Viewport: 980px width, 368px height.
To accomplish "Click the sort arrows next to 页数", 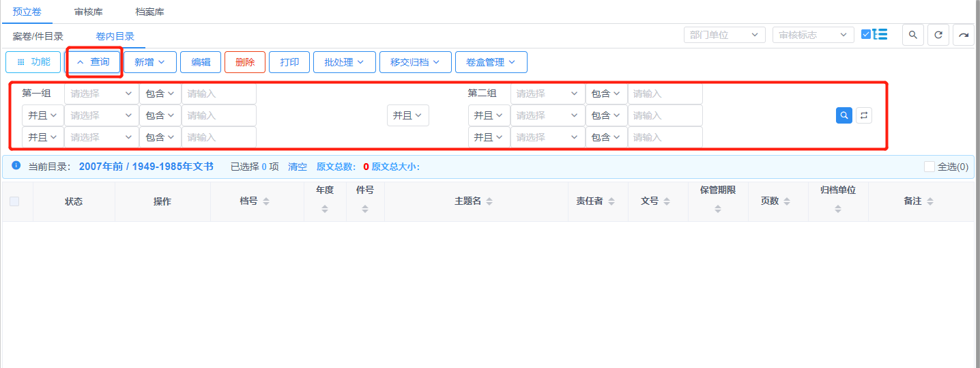I will tap(787, 201).
